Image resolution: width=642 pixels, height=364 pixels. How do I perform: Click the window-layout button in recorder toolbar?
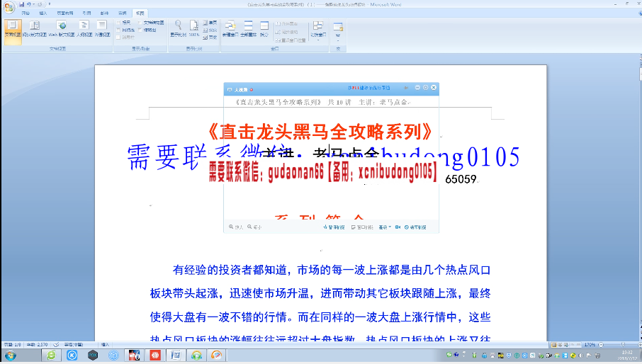click(362, 227)
